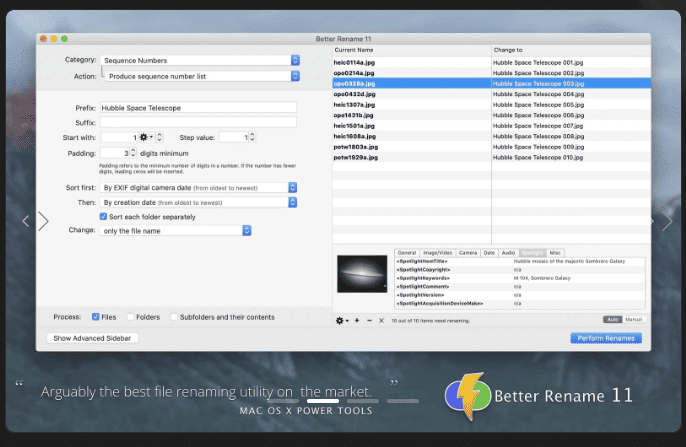Click the Current Name column header
Image resolution: width=686 pixels, height=447 pixels.
412,50
